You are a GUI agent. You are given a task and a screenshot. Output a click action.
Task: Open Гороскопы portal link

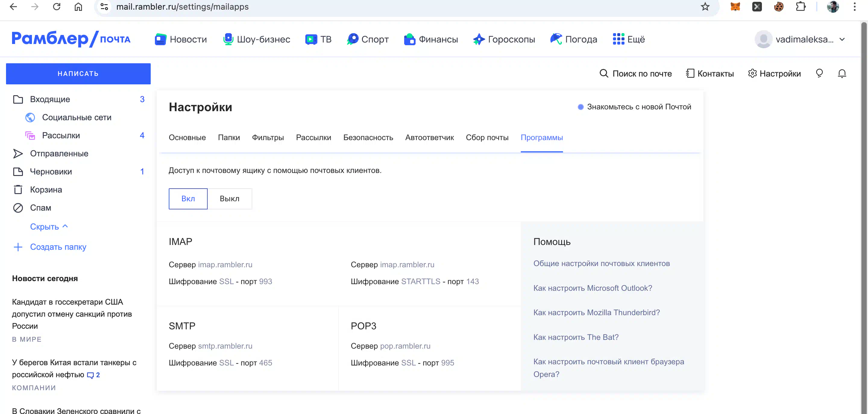(504, 39)
